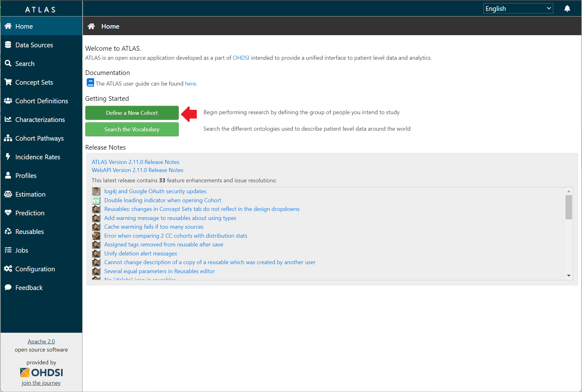Open WebAPI Version 2.11.0 Release Notes

coord(137,170)
